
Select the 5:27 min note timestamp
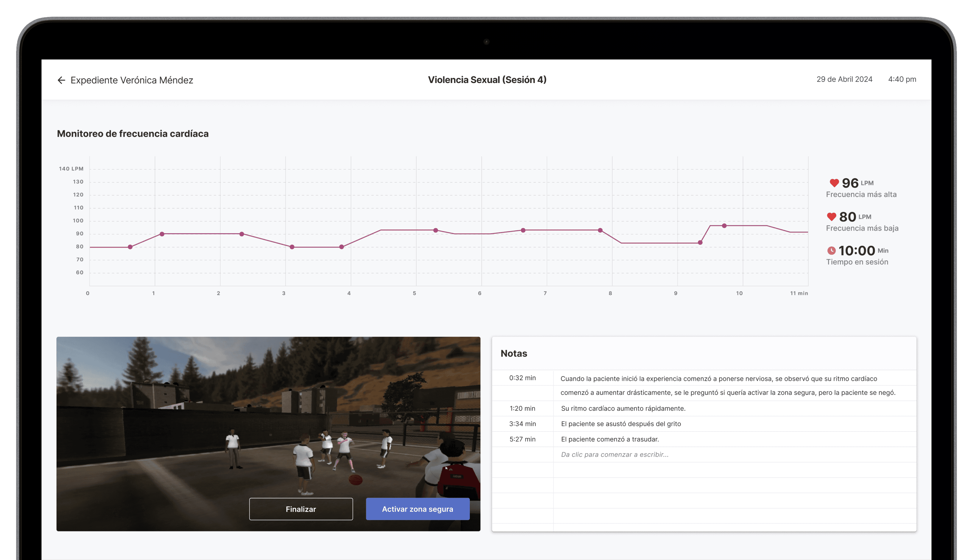(522, 439)
